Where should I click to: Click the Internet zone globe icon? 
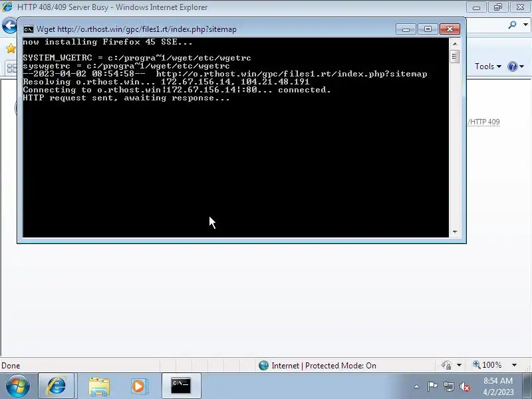[x=263, y=365]
